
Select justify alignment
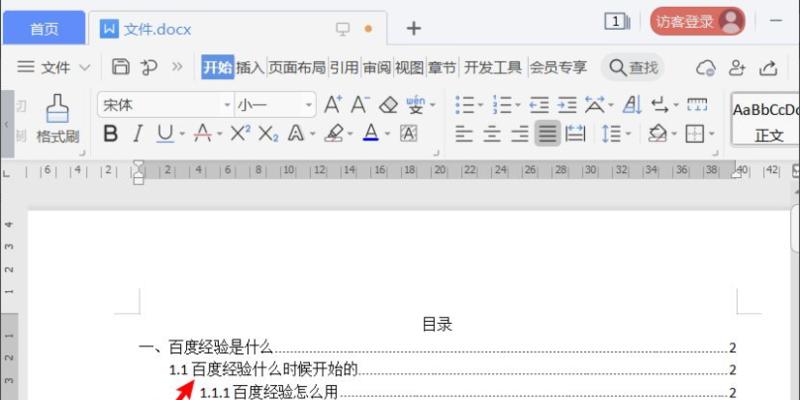tap(547, 134)
